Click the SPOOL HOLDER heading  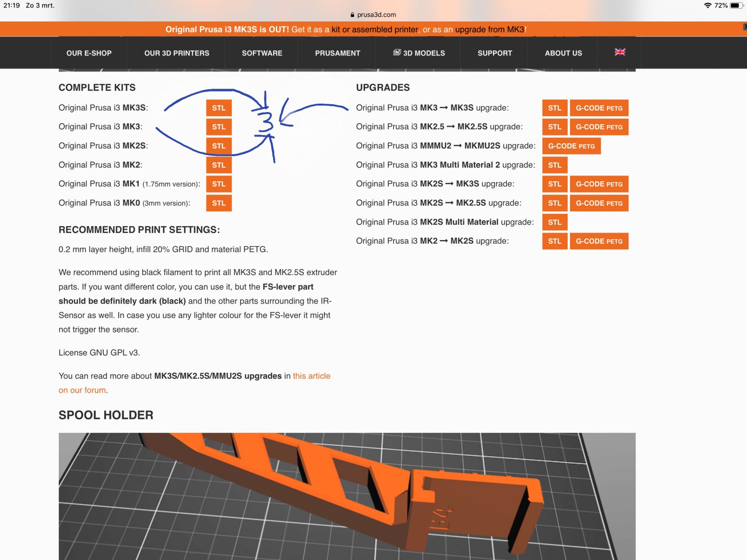click(106, 415)
